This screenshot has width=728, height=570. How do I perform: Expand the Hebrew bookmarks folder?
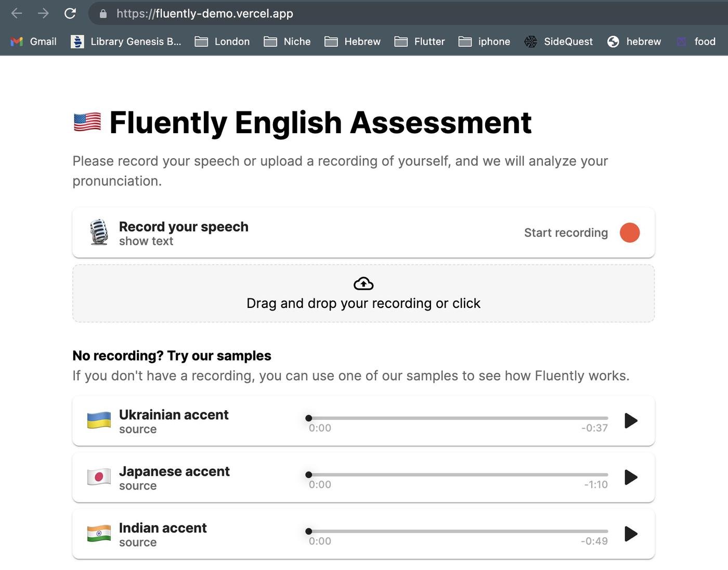353,42
